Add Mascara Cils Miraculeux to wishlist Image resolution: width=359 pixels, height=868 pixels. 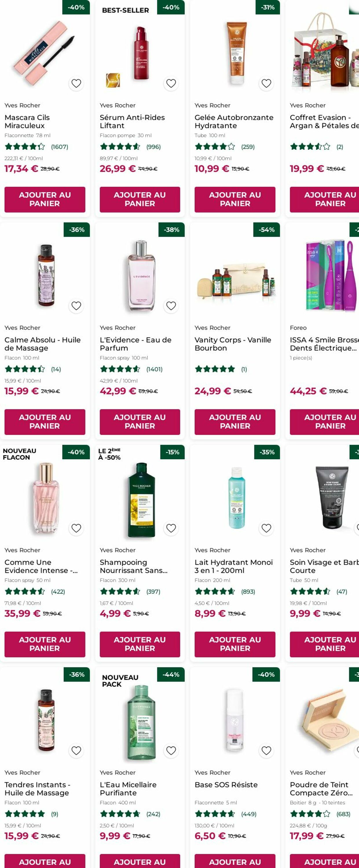pos(76,83)
